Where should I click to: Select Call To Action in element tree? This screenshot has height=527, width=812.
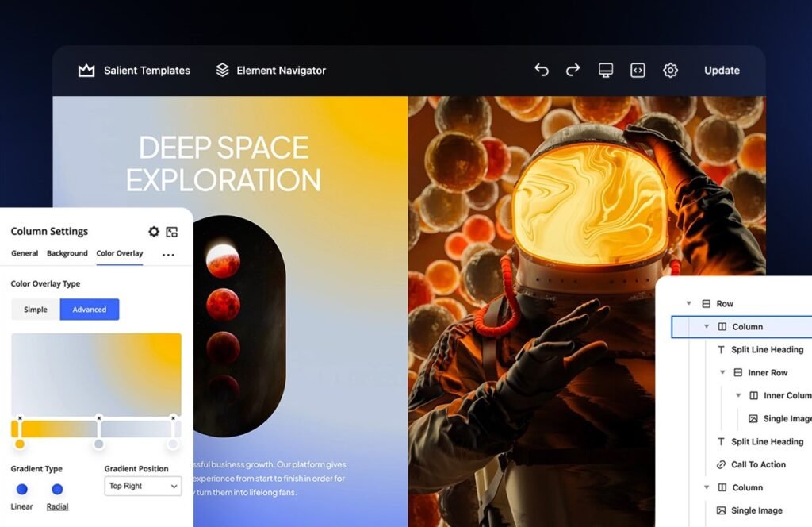coord(758,464)
